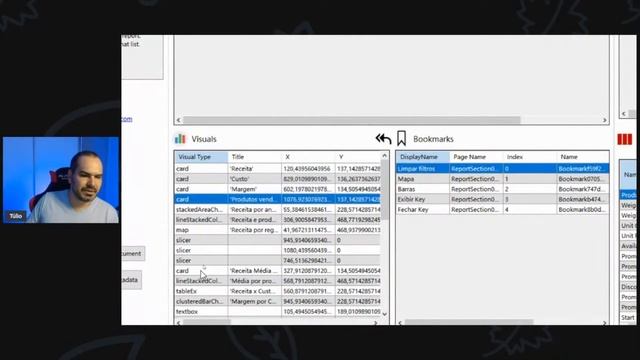Click the Visuals bar chart icon

coord(180,139)
